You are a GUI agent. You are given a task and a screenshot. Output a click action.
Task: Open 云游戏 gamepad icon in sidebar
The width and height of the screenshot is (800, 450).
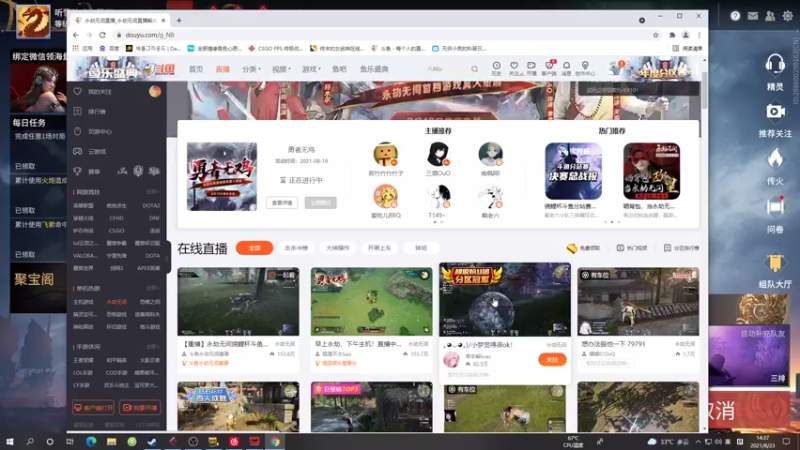tap(78, 152)
